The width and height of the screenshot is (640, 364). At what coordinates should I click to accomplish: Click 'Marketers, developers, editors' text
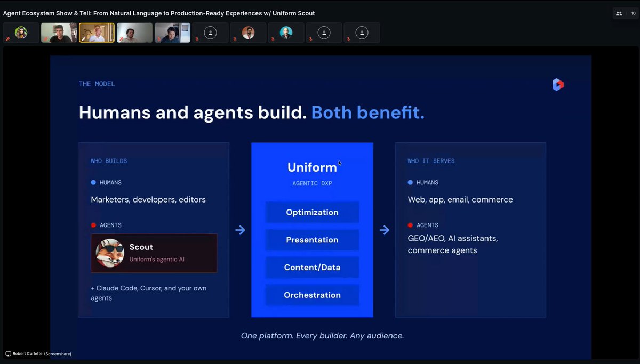tap(148, 200)
